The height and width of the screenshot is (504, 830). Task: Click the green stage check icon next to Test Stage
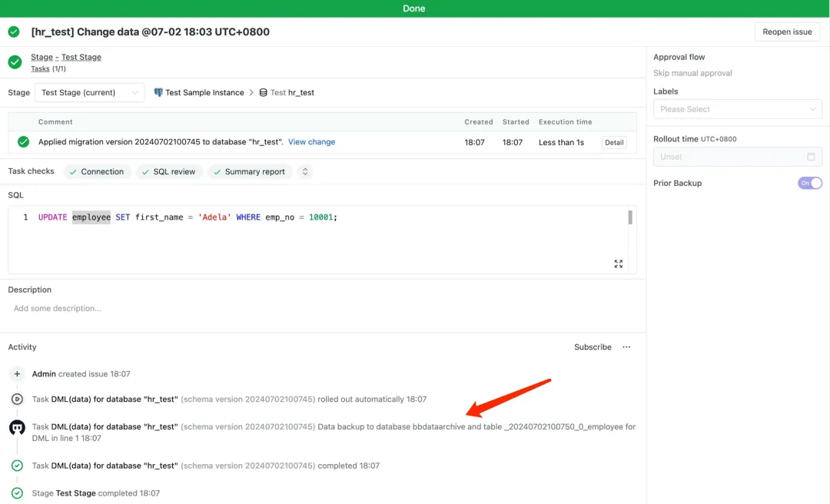coord(15,62)
